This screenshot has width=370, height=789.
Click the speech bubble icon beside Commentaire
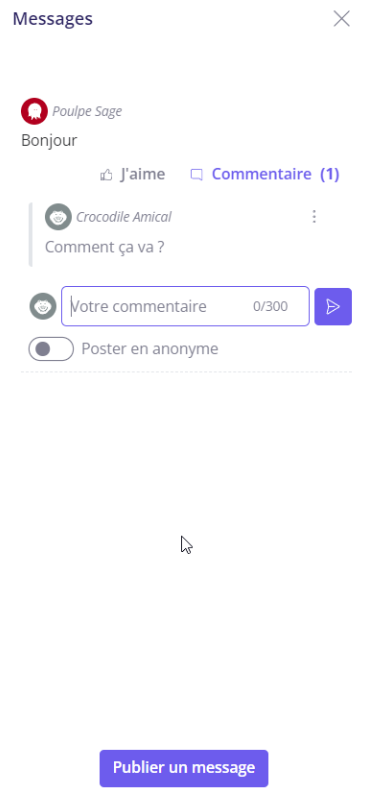click(196, 175)
